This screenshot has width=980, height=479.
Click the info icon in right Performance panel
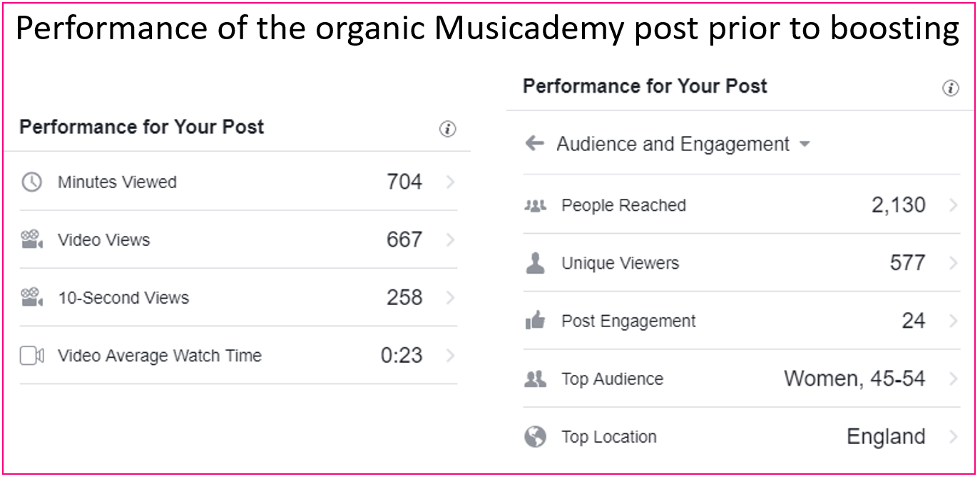tap(951, 88)
